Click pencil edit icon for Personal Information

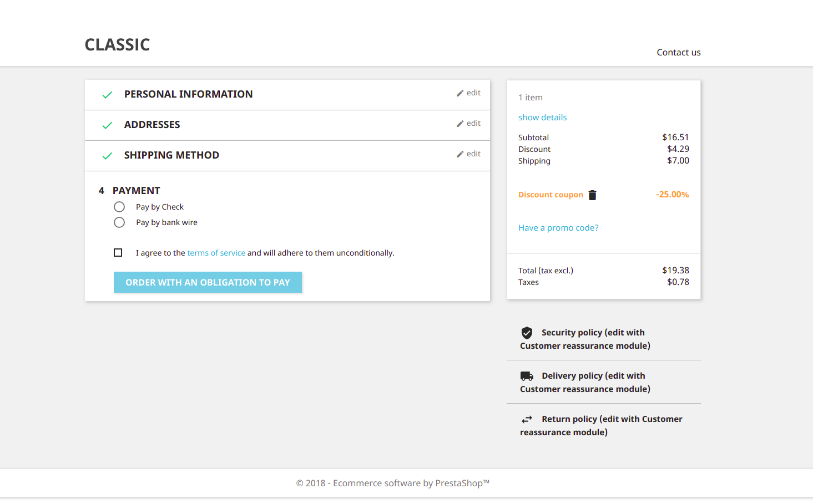tap(460, 93)
